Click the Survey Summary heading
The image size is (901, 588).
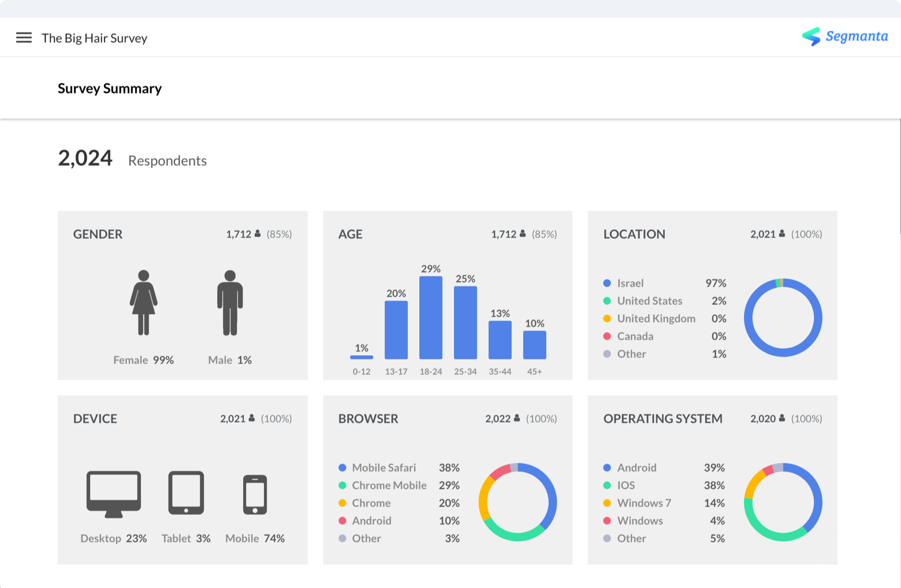tap(110, 88)
